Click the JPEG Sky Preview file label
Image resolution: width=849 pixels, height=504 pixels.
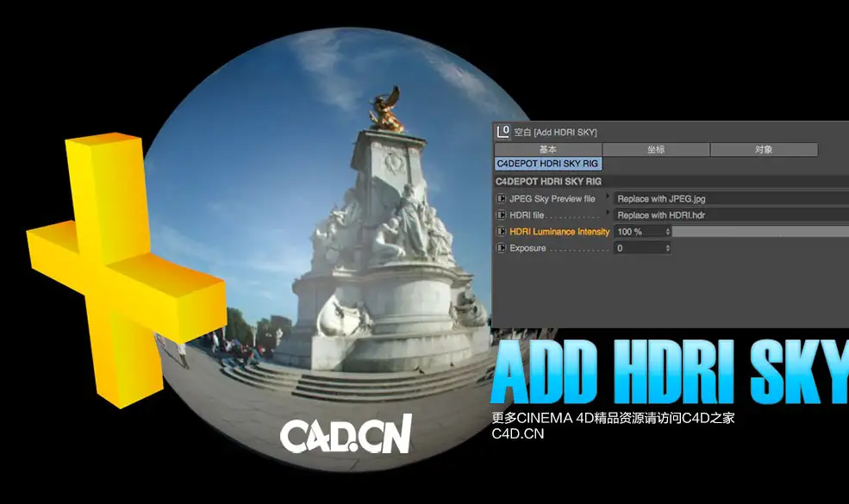point(552,199)
